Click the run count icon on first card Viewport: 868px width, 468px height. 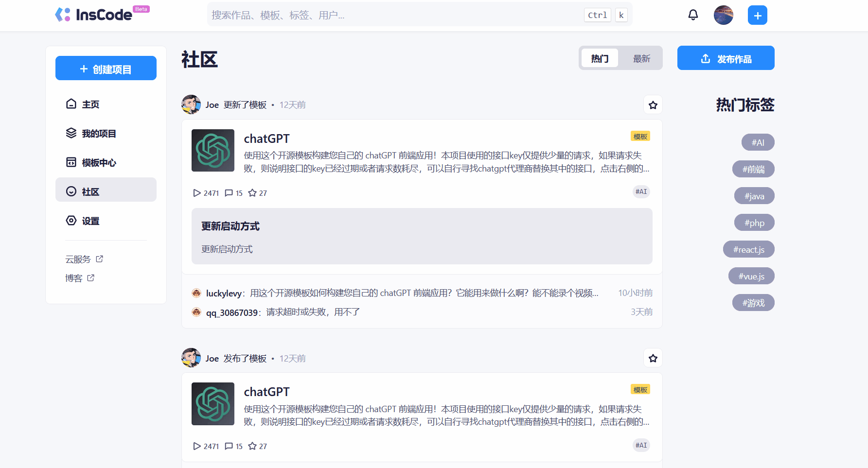pyautogui.click(x=197, y=193)
